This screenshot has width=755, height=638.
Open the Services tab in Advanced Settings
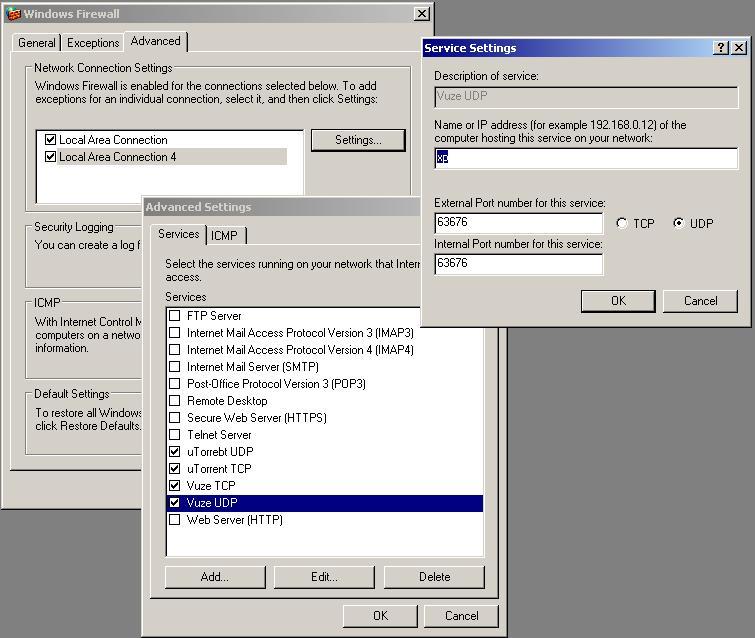click(178, 234)
